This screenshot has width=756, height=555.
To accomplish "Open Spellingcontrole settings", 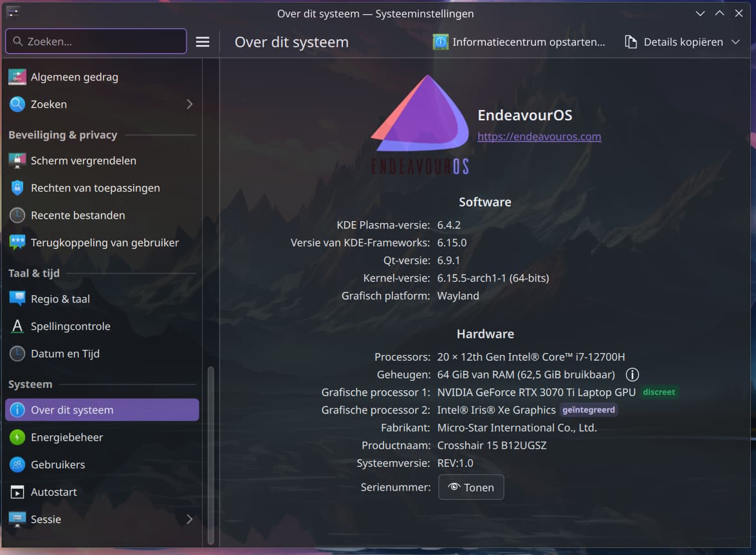I will click(x=102, y=326).
